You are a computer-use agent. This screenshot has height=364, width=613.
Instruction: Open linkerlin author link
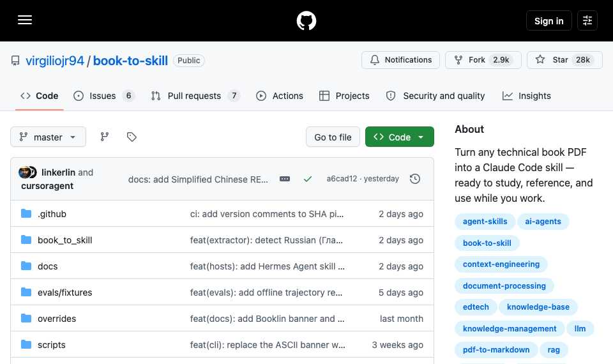pos(58,172)
